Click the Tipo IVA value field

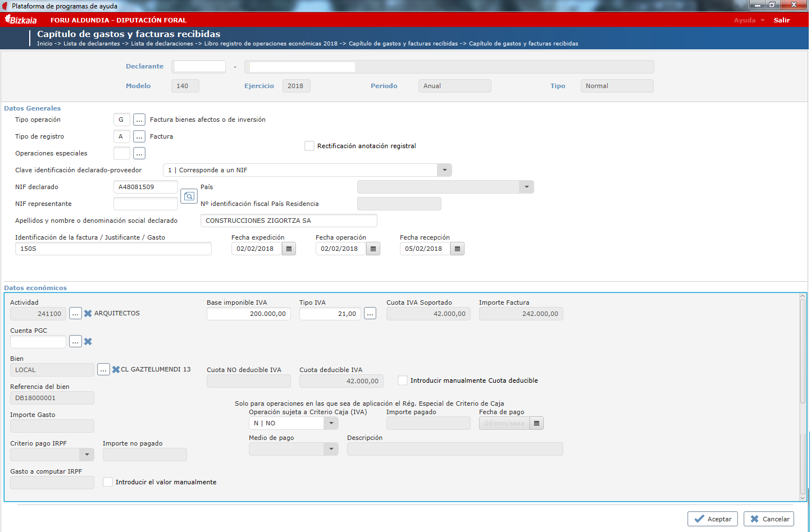330,314
